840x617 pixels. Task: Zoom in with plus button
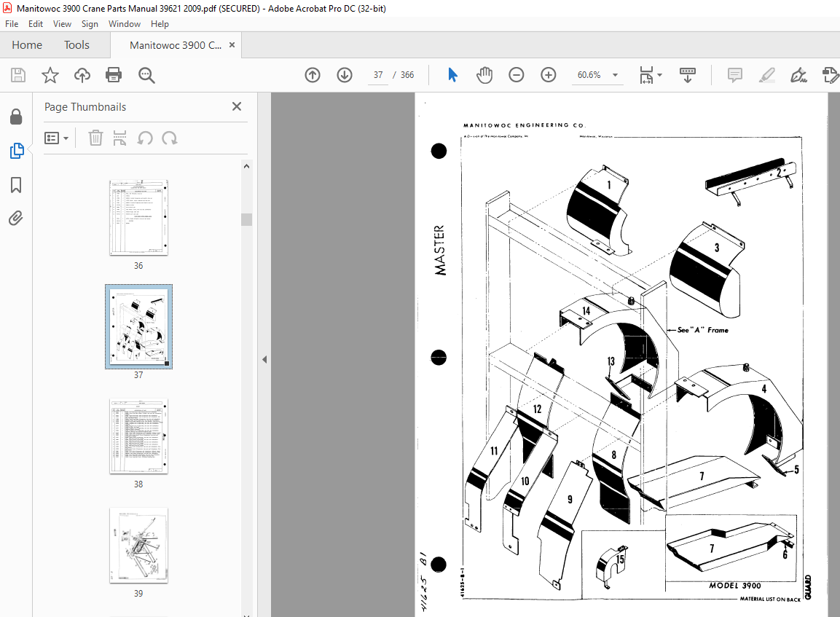click(x=548, y=75)
